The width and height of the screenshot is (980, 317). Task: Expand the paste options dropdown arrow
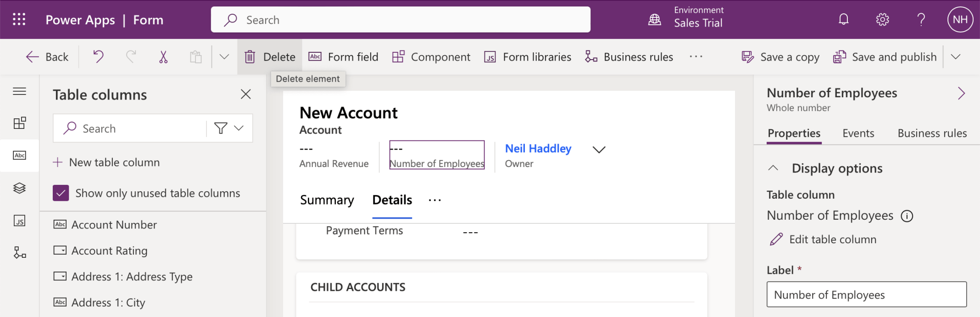(224, 57)
